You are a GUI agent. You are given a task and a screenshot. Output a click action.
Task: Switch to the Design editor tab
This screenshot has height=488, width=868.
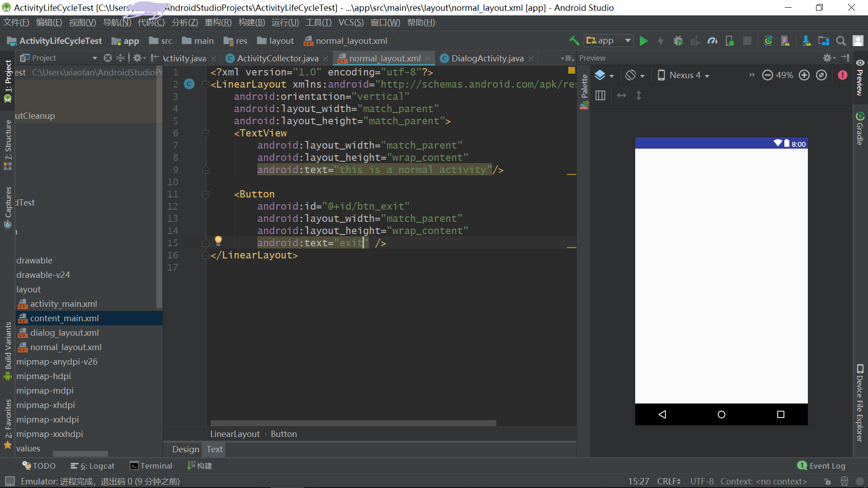(185, 449)
